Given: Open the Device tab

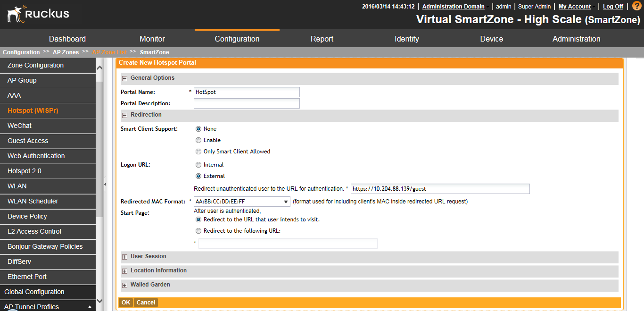Looking at the screenshot, I should [492, 39].
